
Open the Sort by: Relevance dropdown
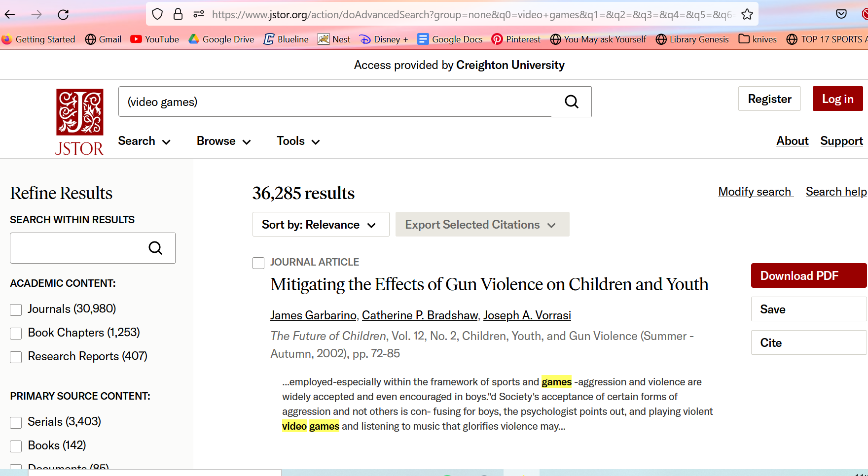pyautogui.click(x=321, y=225)
